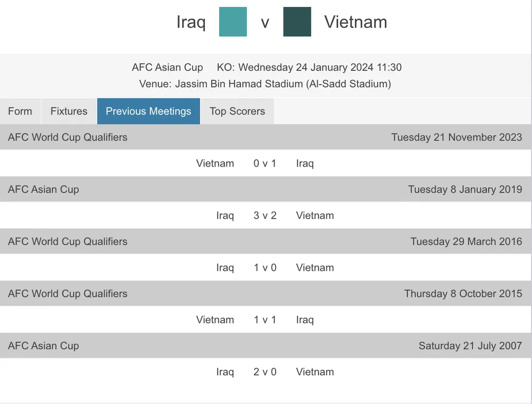The width and height of the screenshot is (532, 404).
Task: Open the AFC Asian Cup competition label
Action: 168,68
